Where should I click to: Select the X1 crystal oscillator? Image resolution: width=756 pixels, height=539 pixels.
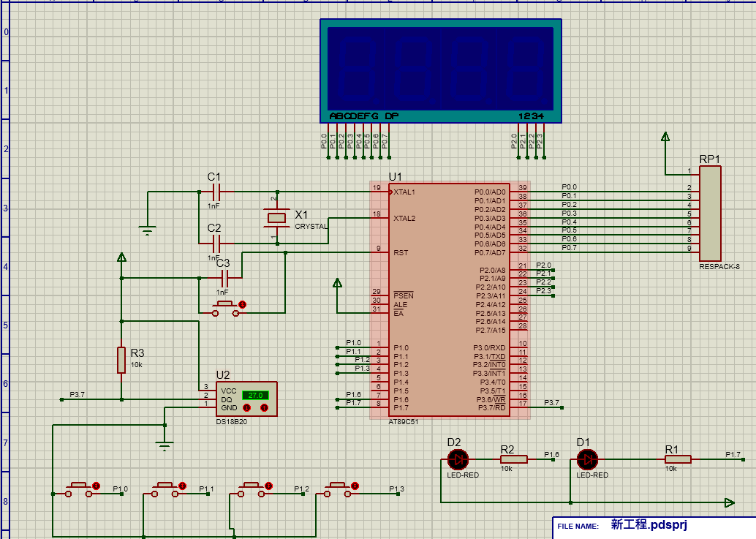[x=276, y=218]
